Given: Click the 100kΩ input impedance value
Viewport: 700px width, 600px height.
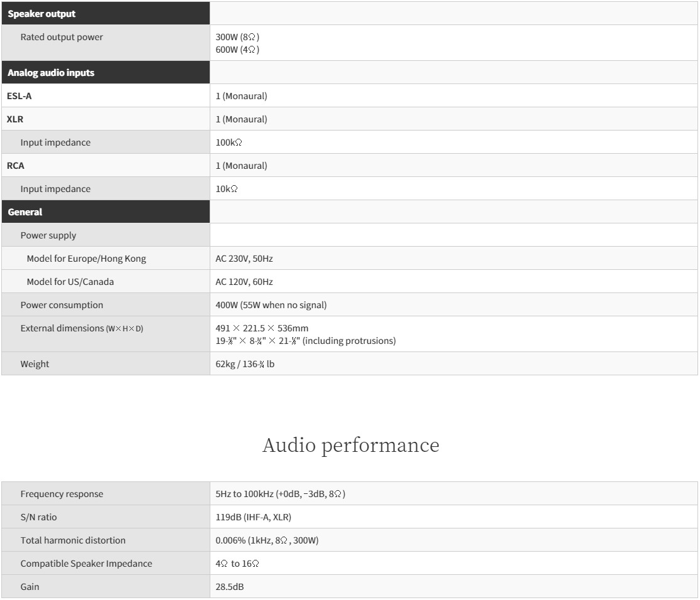Looking at the screenshot, I should (229, 142).
